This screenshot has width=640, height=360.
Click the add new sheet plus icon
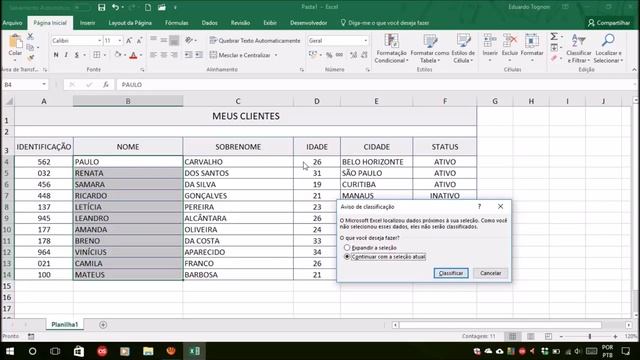[x=103, y=324]
